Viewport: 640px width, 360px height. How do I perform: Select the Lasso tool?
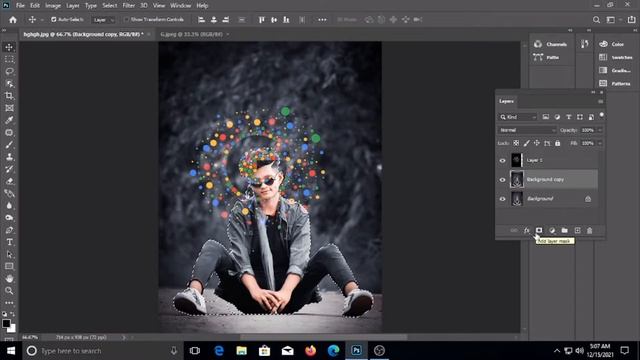[x=9, y=71]
